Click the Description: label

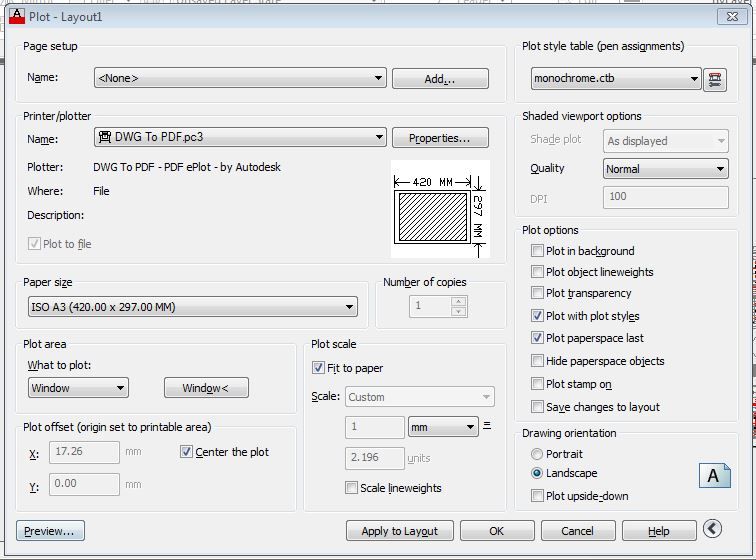pos(55,215)
